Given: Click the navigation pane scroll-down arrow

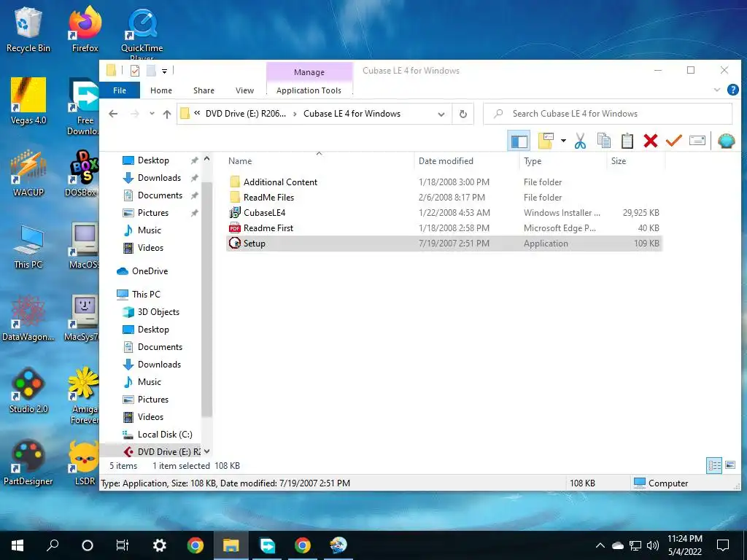Looking at the screenshot, I should click(206, 451).
